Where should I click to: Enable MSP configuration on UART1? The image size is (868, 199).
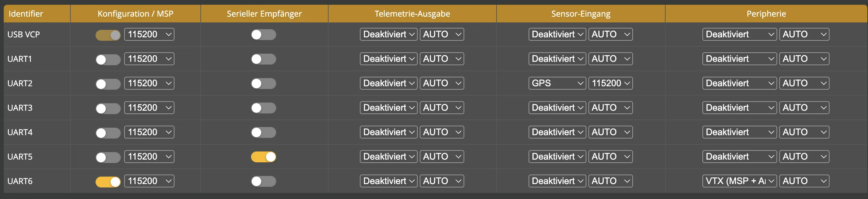108,59
